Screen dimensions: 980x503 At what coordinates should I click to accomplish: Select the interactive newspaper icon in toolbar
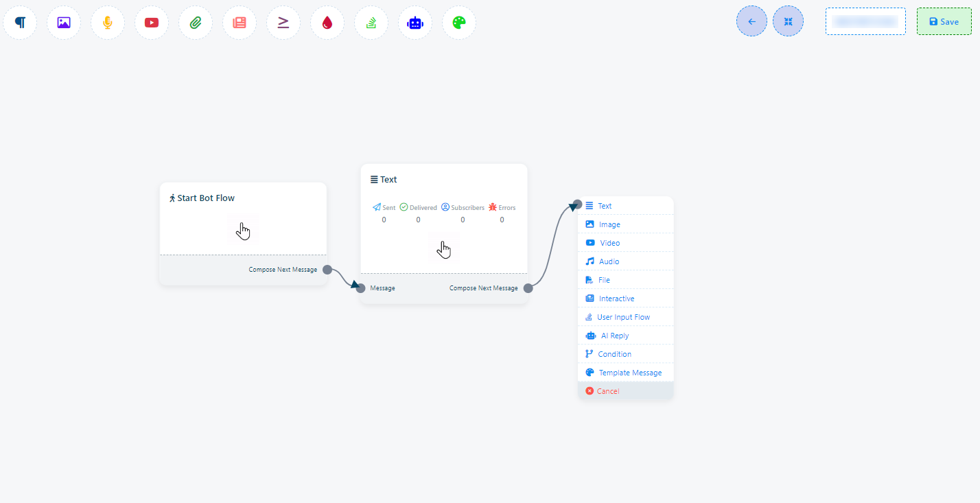[240, 23]
